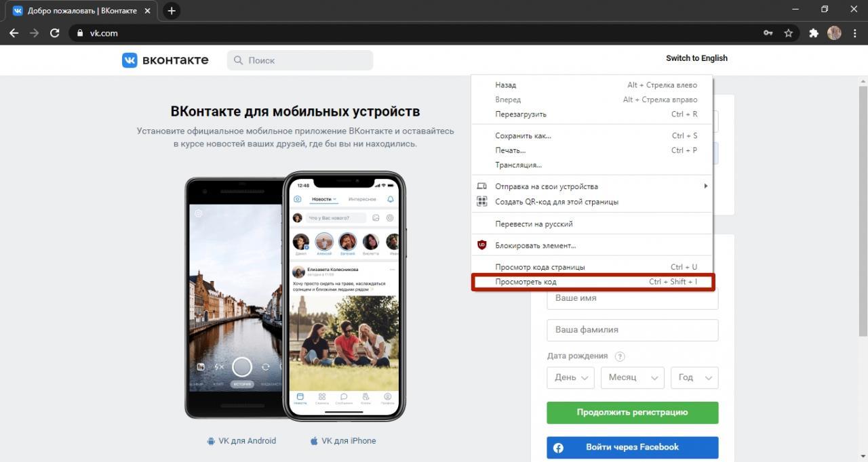Reload the page via toolbar icon
Viewport: 868px width, 462px height.
coord(55,33)
